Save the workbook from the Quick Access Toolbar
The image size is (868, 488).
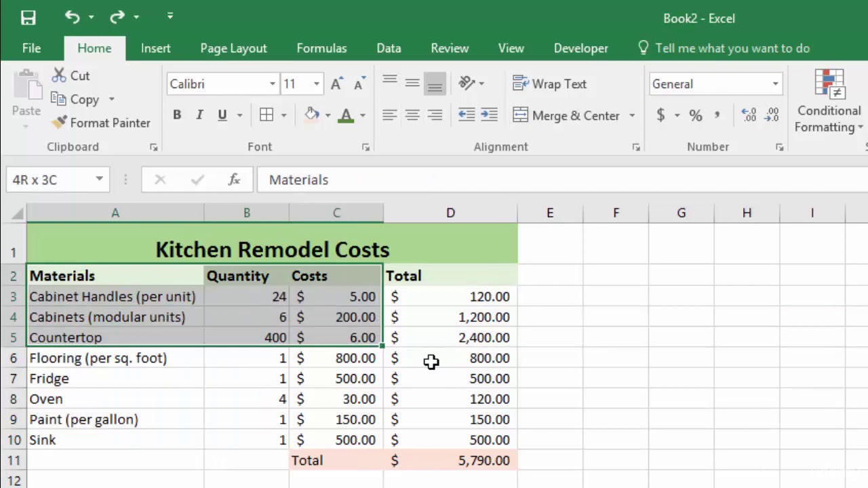[x=28, y=18]
